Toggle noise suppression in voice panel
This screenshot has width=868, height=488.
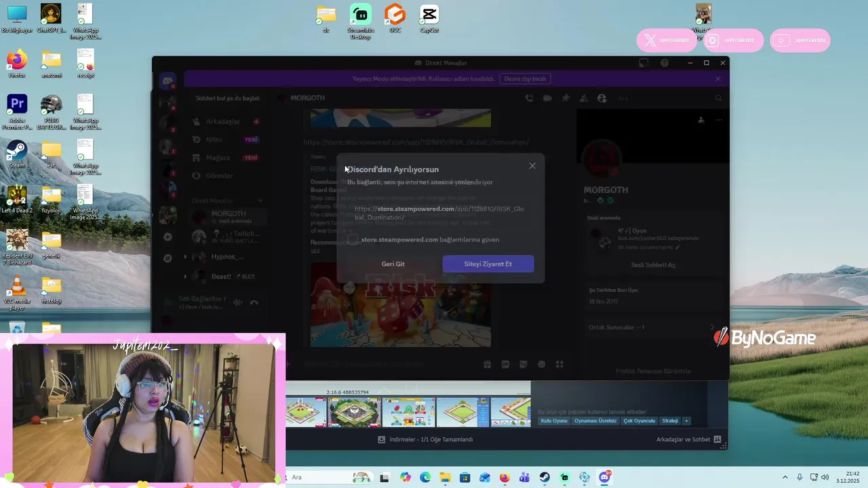[237, 302]
